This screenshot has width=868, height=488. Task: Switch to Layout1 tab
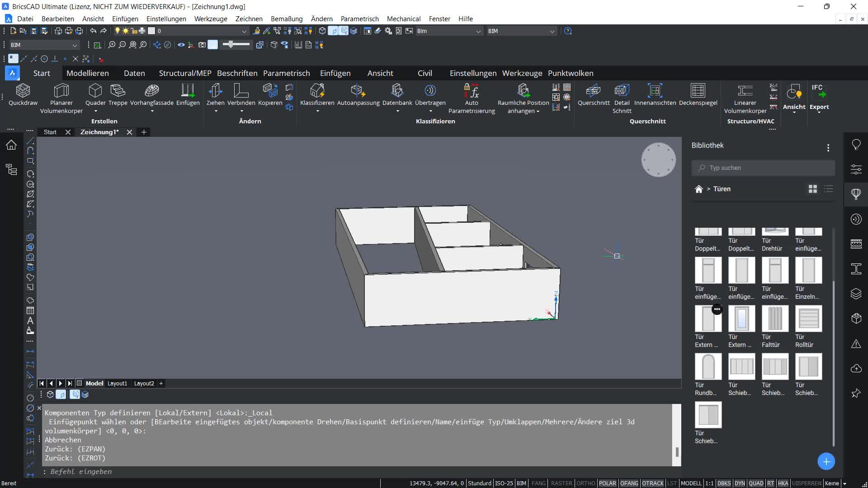(117, 384)
